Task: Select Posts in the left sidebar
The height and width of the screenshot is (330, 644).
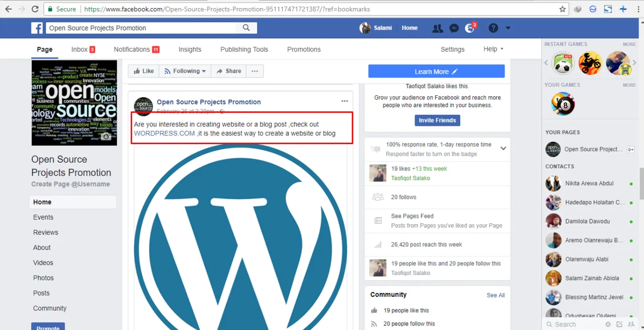Action: pos(41,293)
